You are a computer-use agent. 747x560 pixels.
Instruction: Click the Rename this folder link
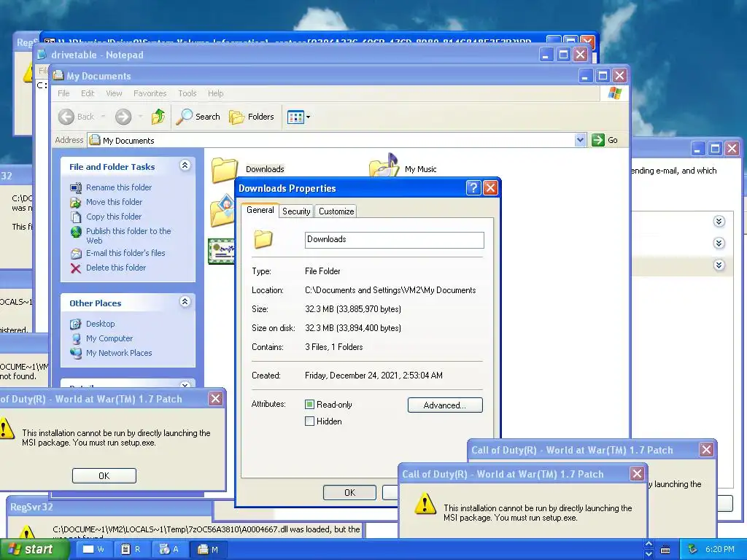point(119,187)
